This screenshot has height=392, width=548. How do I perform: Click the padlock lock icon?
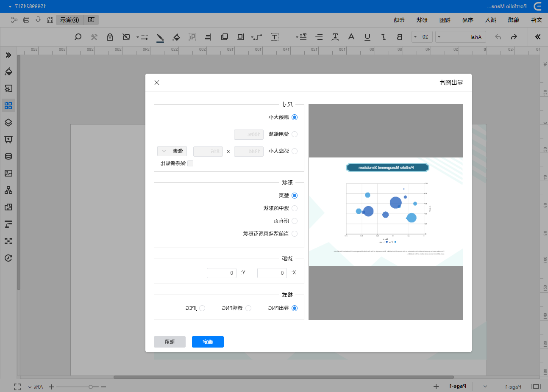click(x=110, y=37)
